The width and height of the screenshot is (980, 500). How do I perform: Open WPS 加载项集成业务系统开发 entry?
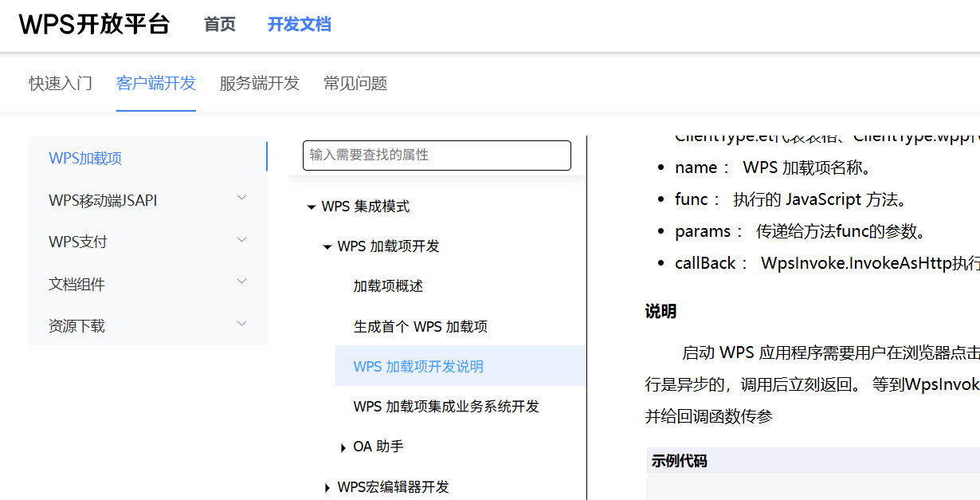click(x=446, y=406)
